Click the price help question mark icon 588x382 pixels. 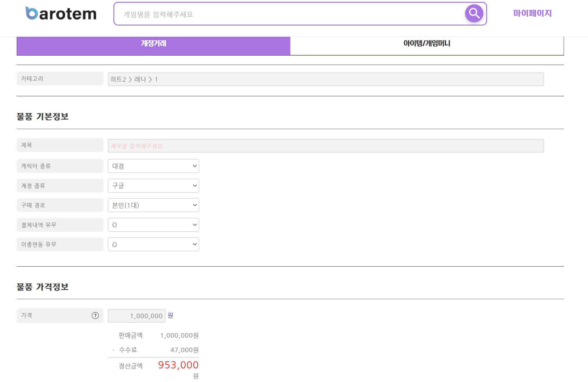[95, 315]
